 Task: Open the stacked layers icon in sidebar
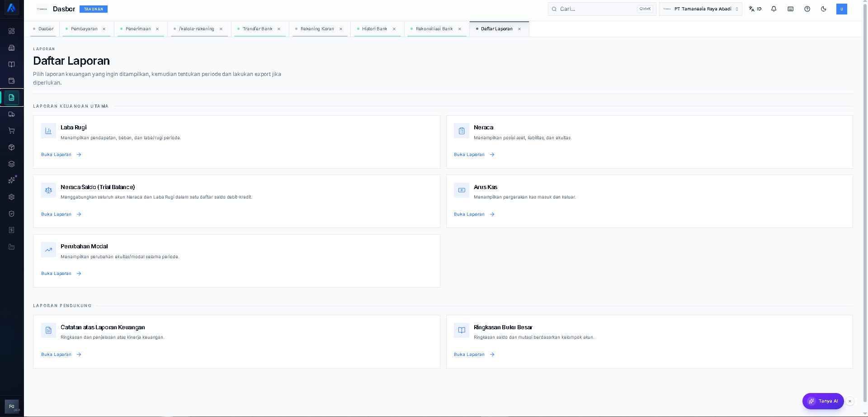[12, 164]
